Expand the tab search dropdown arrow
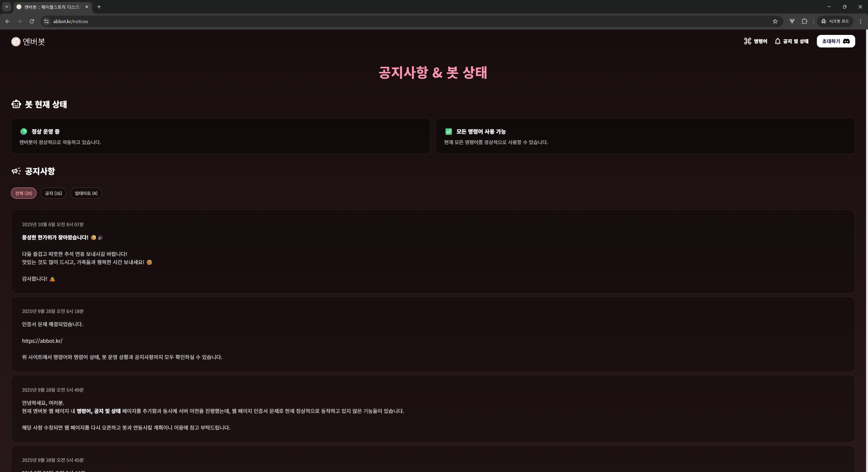The image size is (868, 472). [6, 7]
